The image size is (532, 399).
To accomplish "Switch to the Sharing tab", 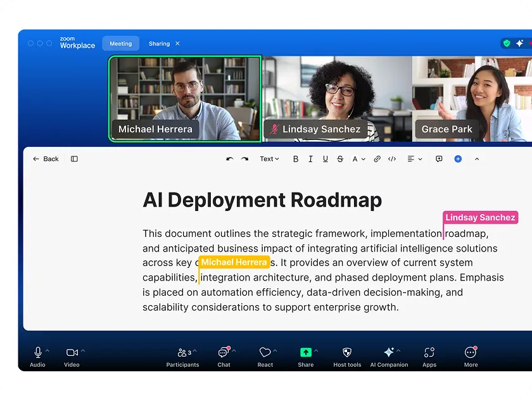I will tap(159, 44).
